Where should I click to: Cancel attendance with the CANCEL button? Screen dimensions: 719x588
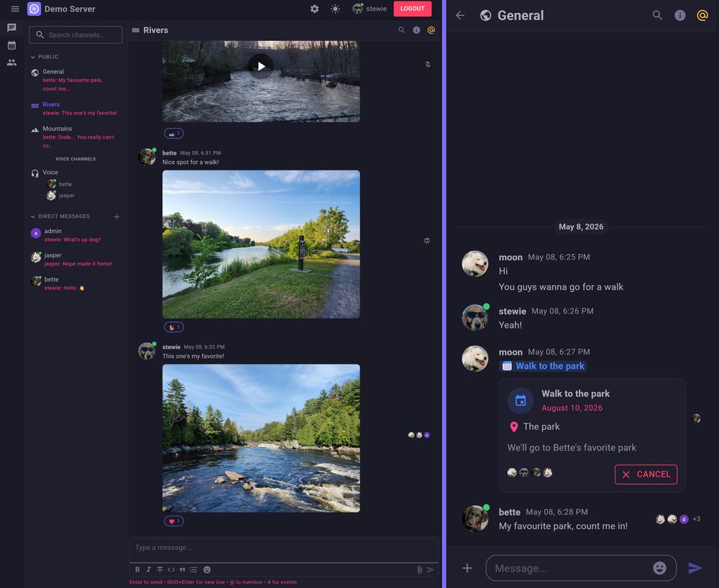[646, 474]
